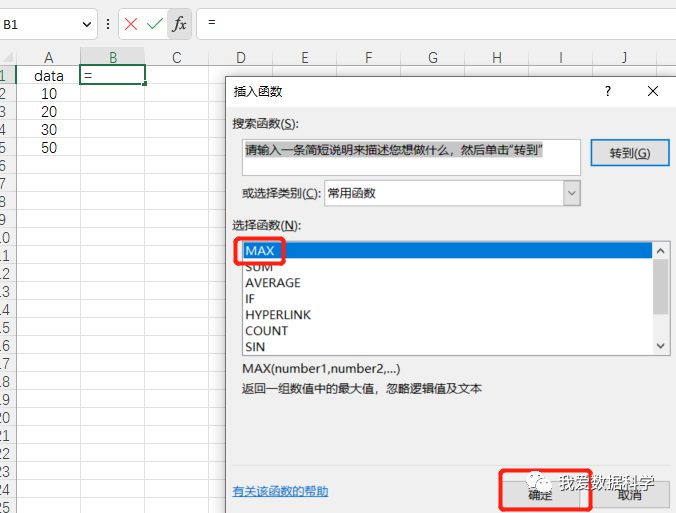The width and height of the screenshot is (676, 513).
Task: Select AVERAGE in the function list
Action: pyautogui.click(x=448, y=283)
